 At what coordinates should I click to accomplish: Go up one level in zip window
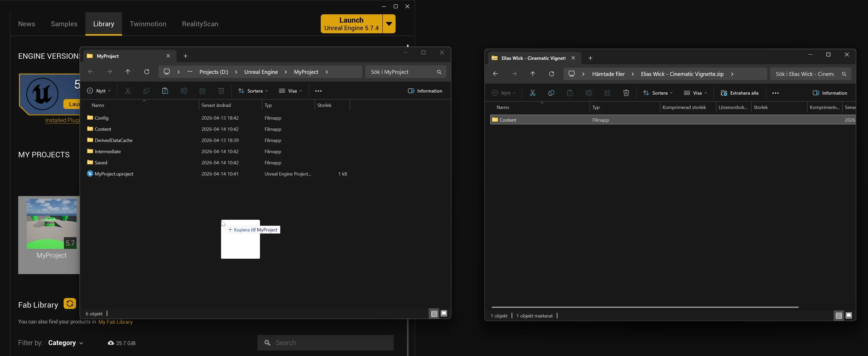(x=533, y=74)
